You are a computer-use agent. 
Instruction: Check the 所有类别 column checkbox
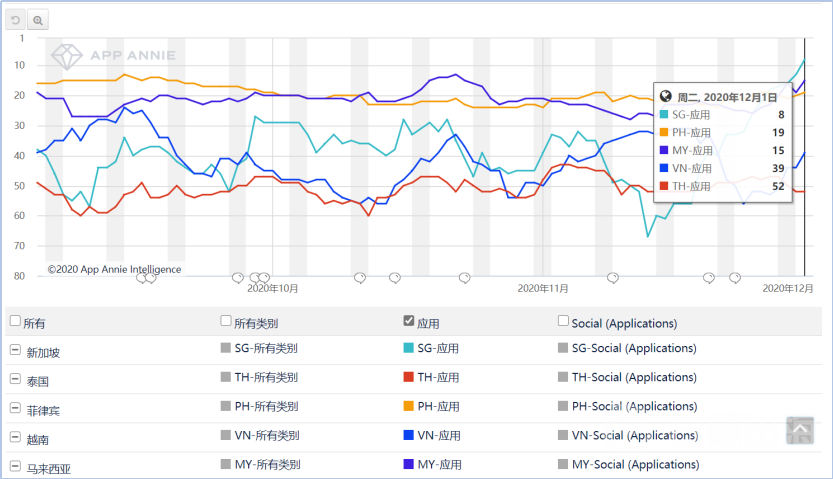click(x=226, y=321)
